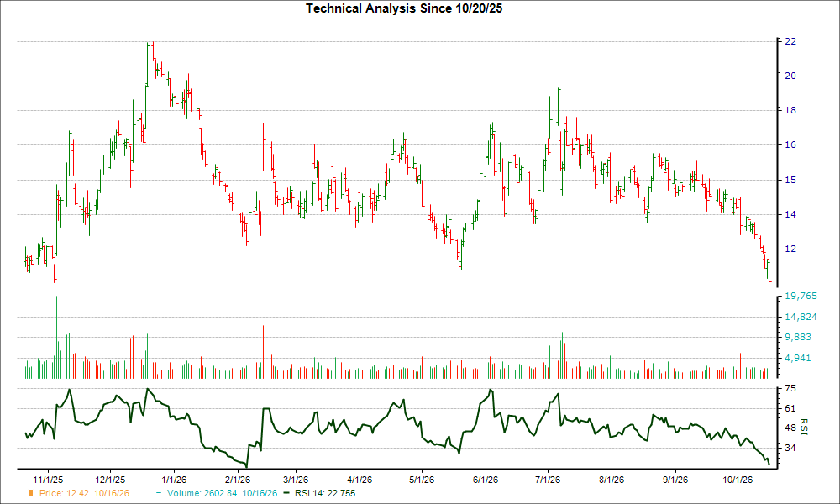The height and width of the screenshot is (504, 840).
Task: Click price axis value 16
Action: point(790,144)
